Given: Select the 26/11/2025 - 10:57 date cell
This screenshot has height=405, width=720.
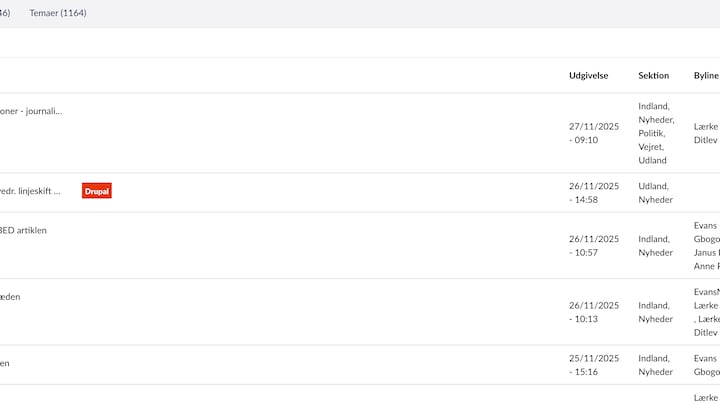Looking at the screenshot, I should (594, 245).
